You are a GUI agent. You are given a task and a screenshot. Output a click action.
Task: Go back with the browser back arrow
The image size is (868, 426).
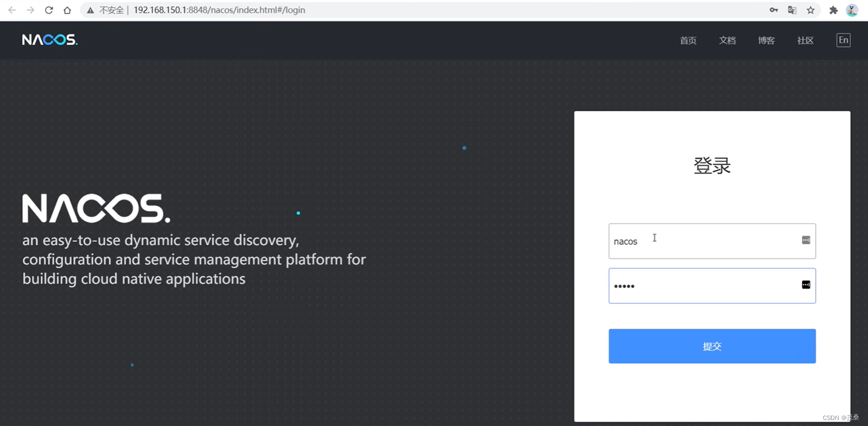[12, 10]
